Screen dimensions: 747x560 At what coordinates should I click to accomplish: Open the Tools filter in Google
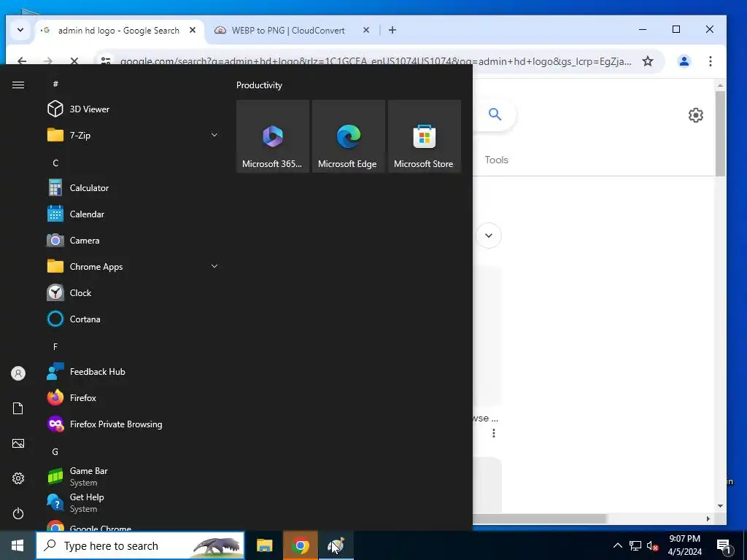[496, 160]
